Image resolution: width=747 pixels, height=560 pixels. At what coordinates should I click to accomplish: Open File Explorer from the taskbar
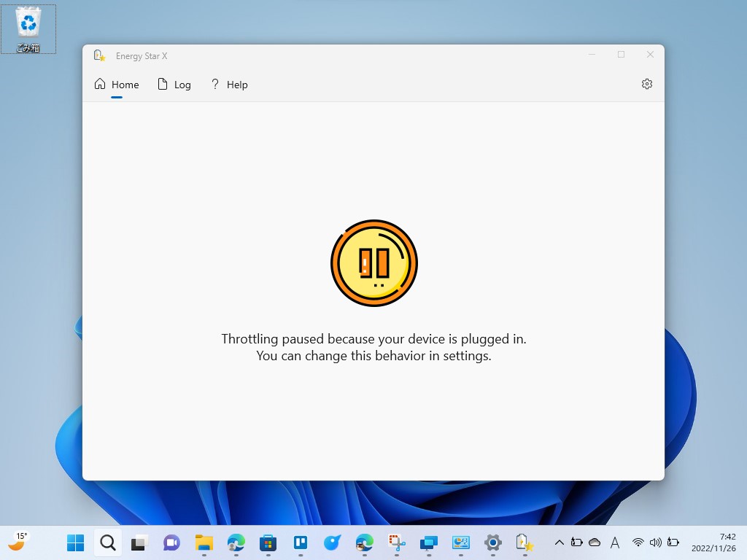click(x=204, y=542)
